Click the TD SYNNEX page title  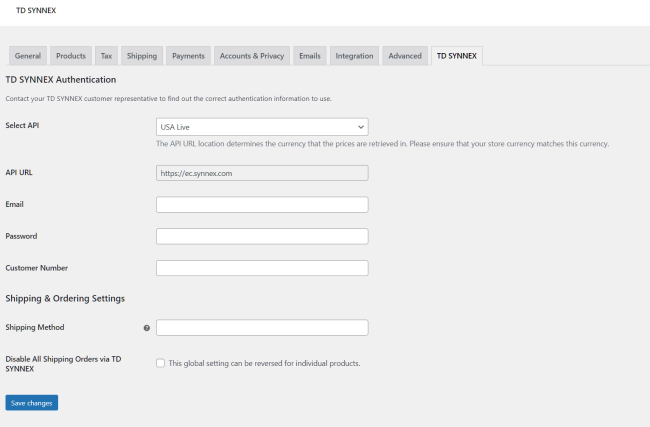click(36, 10)
